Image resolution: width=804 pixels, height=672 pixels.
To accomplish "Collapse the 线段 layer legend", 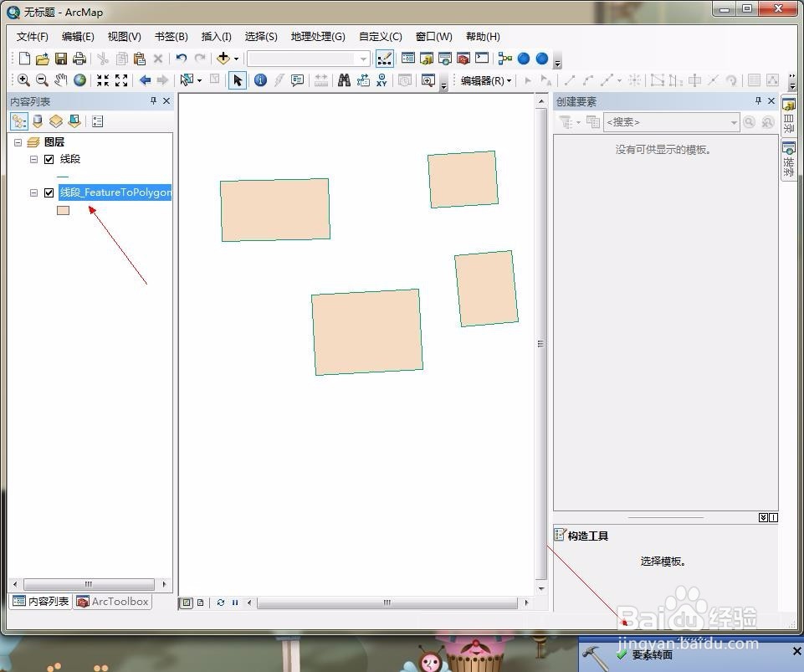I will tap(33, 159).
